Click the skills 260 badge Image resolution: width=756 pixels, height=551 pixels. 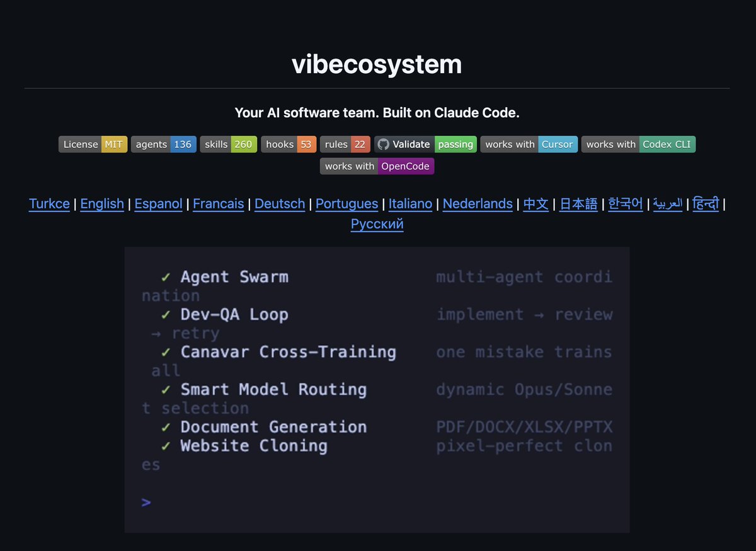[x=229, y=144]
